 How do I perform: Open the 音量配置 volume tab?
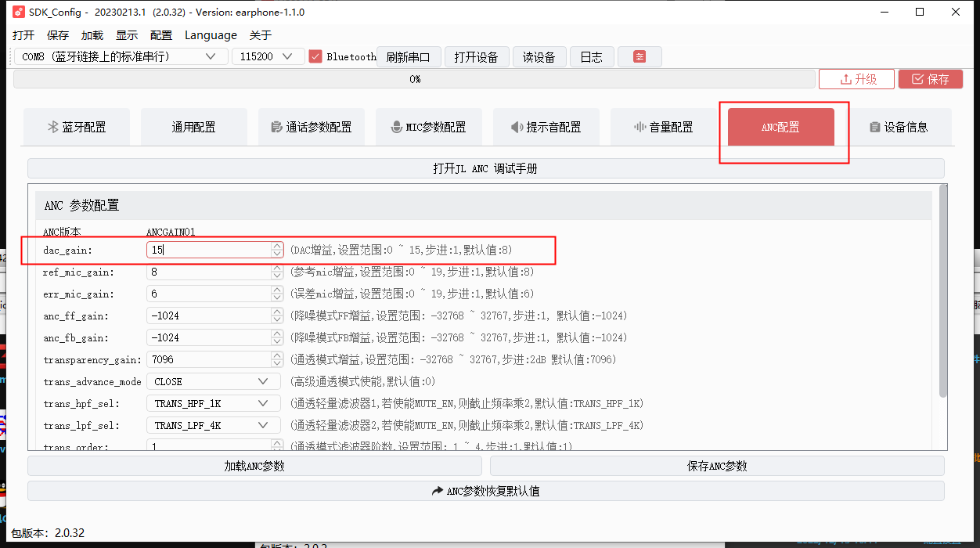click(663, 127)
